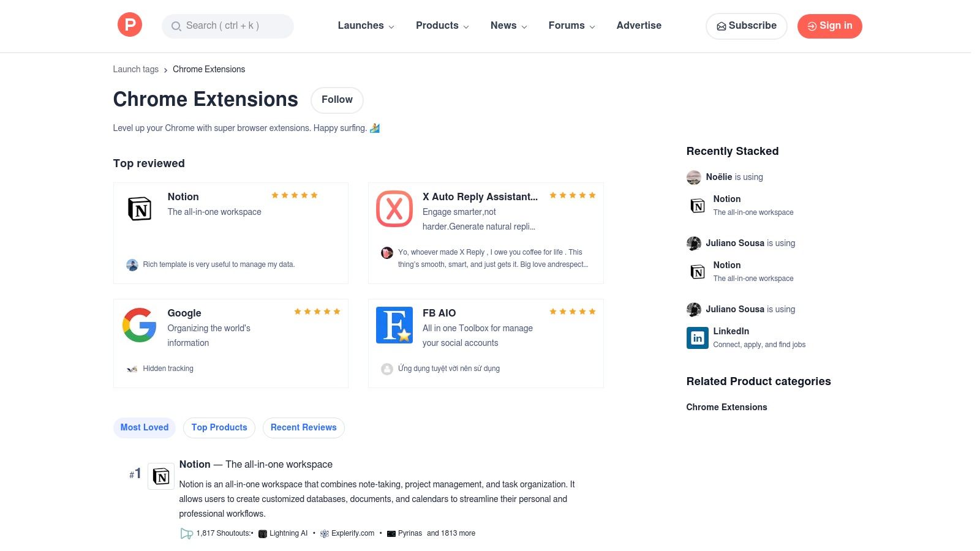Open the Products menu
The width and height of the screenshot is (980, 551).
[437, 26]
